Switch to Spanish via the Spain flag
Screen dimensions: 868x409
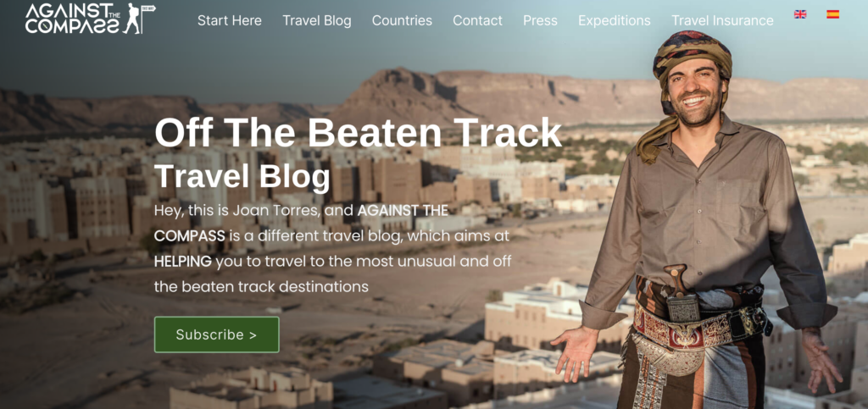point(832,14)
